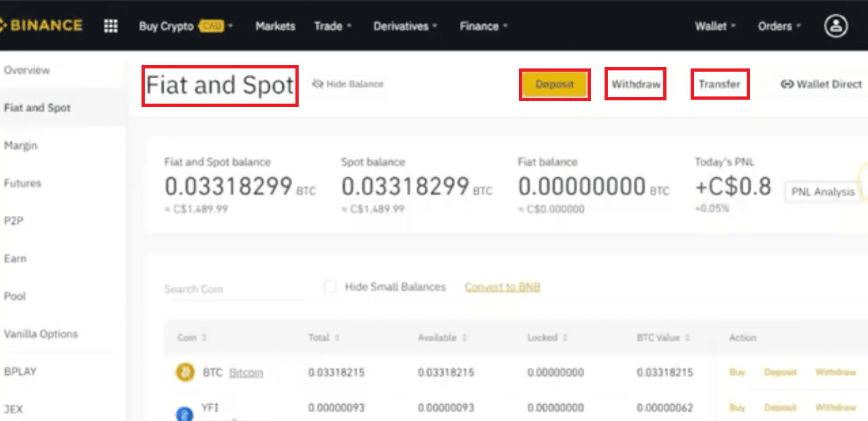Sort by Available column
This screenshot has width=868, height=421.
(442, 338)
